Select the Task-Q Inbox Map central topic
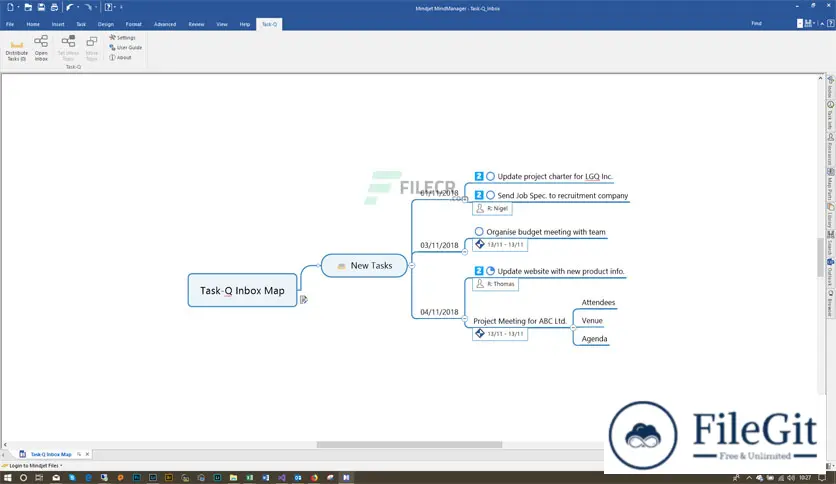 (x=242, y=291)
